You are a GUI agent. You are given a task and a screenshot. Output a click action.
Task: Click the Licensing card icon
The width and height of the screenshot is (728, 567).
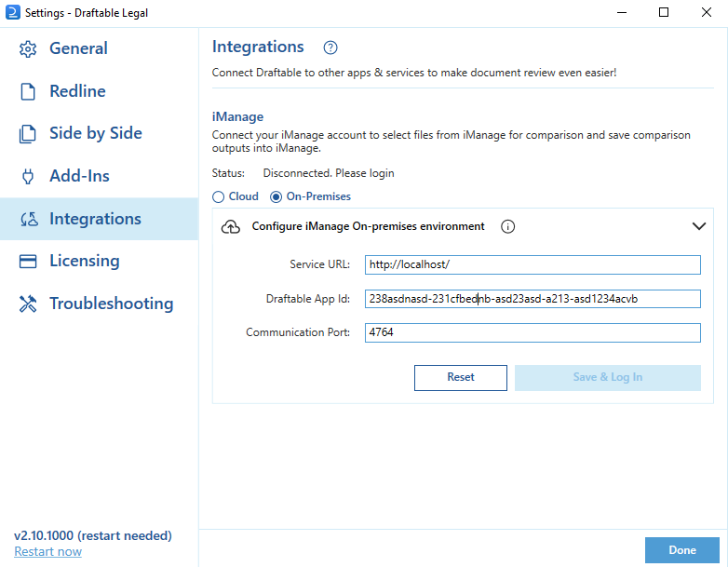point(28,262)
